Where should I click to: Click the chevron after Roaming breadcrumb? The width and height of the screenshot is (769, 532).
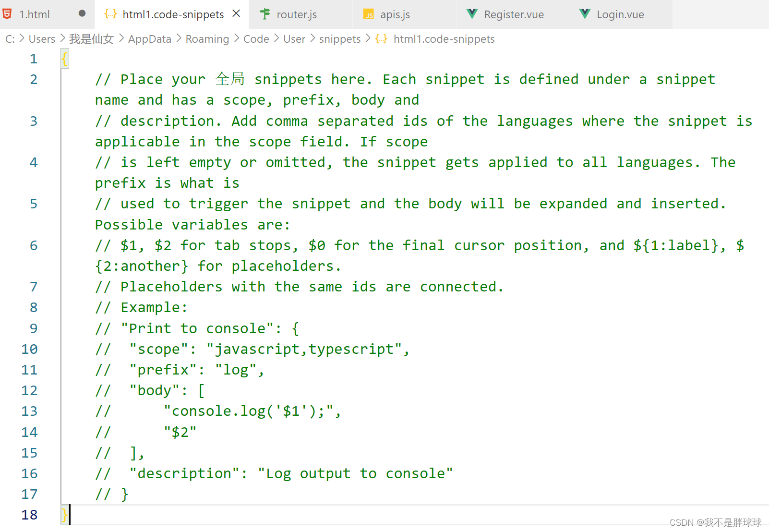pyautogui.click(x=237, y=37)
